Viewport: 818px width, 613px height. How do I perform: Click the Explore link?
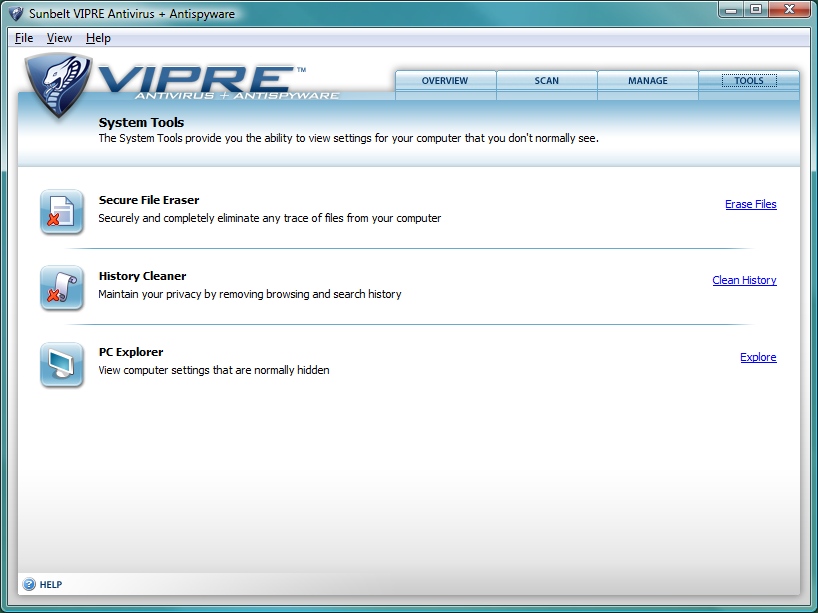[758, 357]
